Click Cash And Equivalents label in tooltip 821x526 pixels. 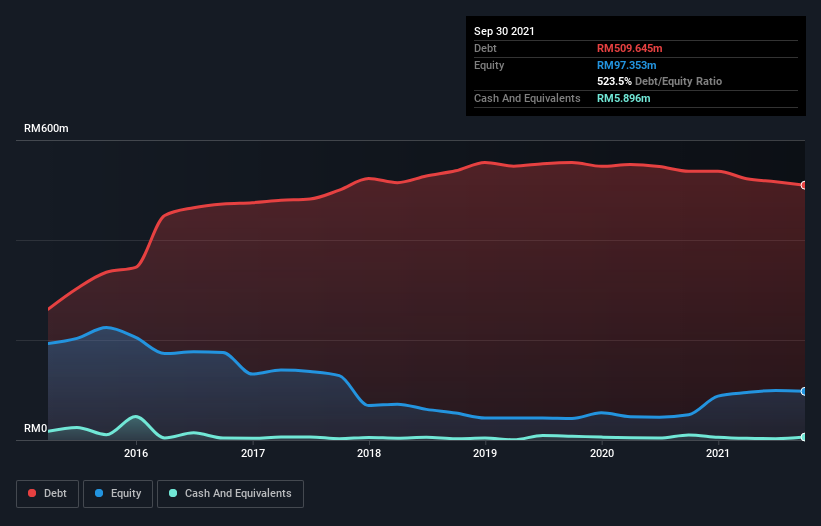(x=527, y=98)
